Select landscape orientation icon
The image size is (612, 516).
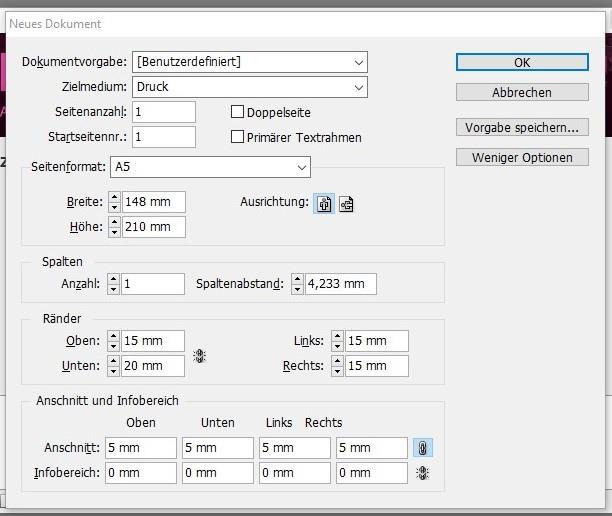(x=346, y=204)
